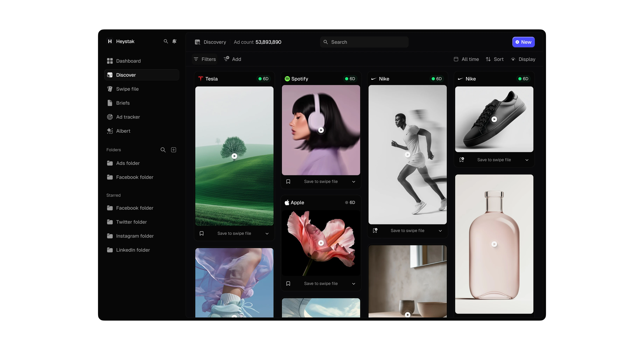Expand the Nike sneaker card's save chevron
The image size is (644, 350).
click(527, 160)
